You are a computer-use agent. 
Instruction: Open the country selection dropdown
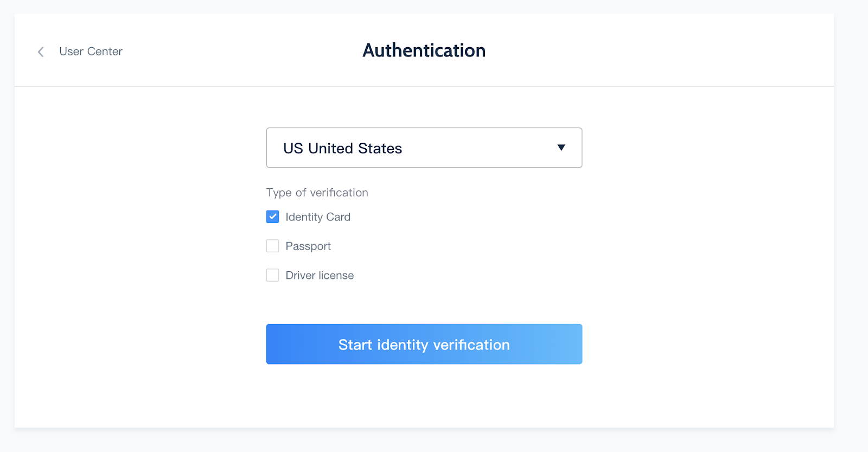pos(424,148)
